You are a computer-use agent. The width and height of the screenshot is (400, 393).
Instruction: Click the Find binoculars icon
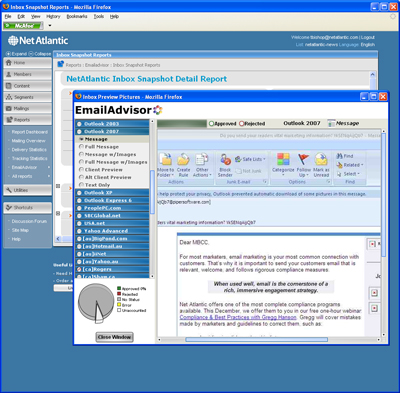coord(340,156)
